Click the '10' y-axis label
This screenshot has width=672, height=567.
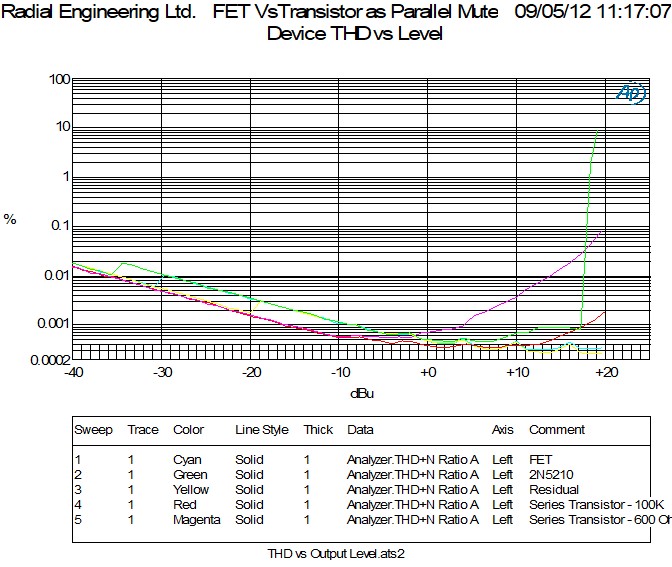[x=63, y=127]
